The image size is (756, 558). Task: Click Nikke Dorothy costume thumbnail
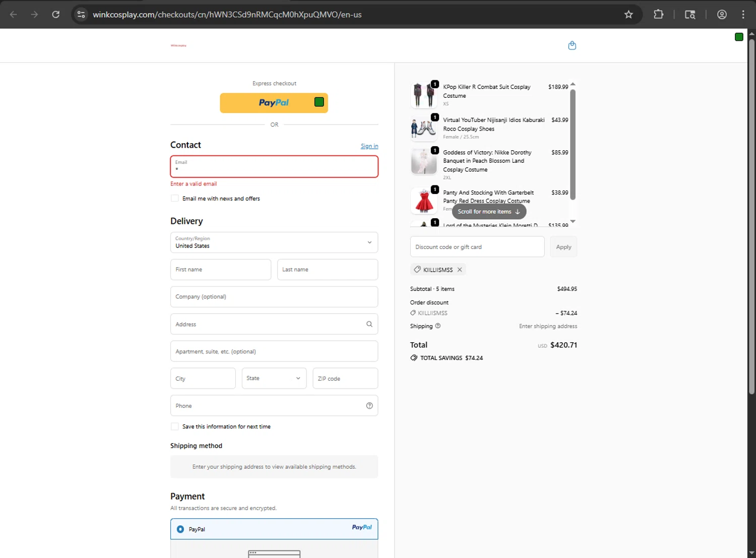coord(423,161)
